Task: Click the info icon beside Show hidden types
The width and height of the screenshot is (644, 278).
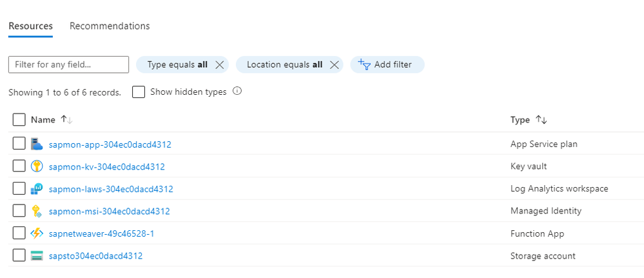Action: coord(237,92)
